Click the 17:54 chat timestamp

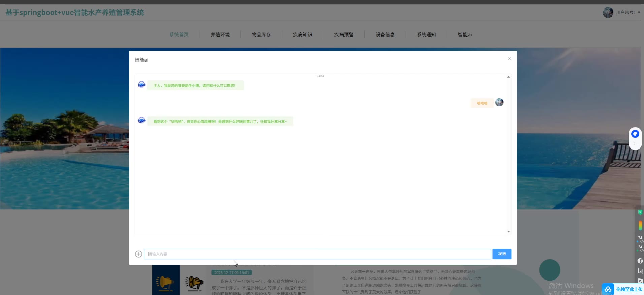click(x=320, y=76)
